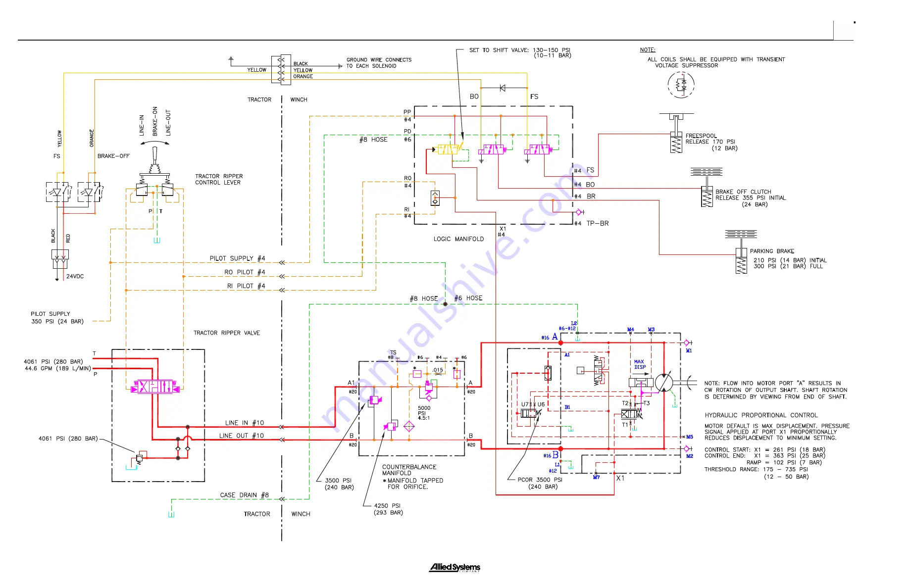Click the rotated RED wire label
Screen dimensions: 909x588
click(68, 238)
